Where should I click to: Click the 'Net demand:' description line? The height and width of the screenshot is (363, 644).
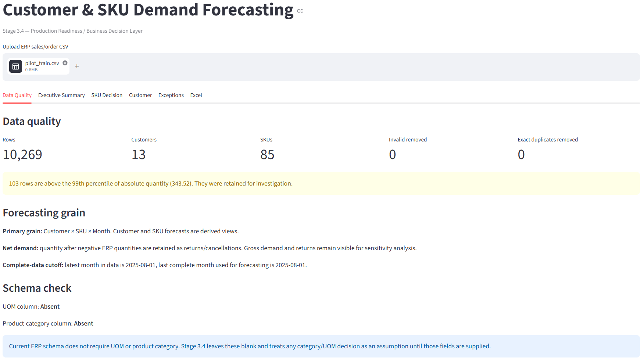point(210,248)
